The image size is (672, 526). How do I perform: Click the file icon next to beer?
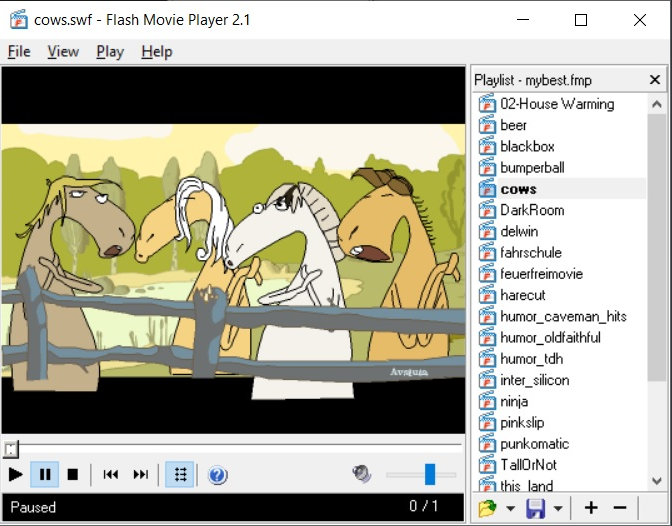click(487, 125)
